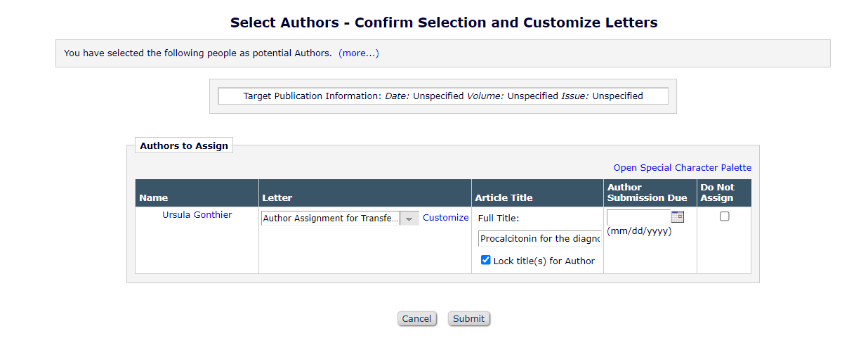Click the Target Publication Information box
868x345 pixels.
443,96
